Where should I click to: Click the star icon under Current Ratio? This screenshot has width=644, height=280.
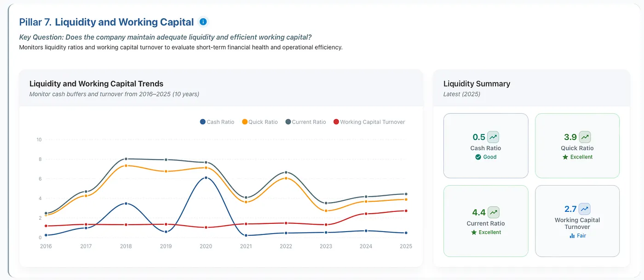pos(474,232)
